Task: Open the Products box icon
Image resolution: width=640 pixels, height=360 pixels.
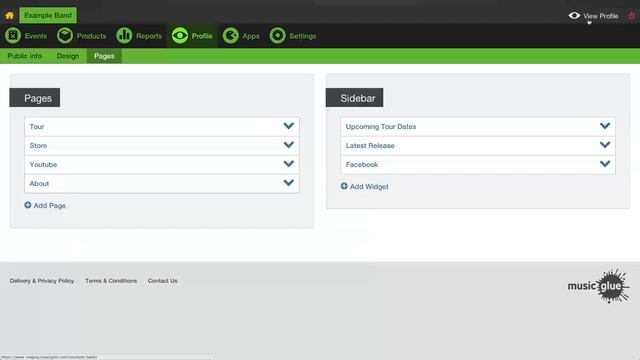Action: 64,36
